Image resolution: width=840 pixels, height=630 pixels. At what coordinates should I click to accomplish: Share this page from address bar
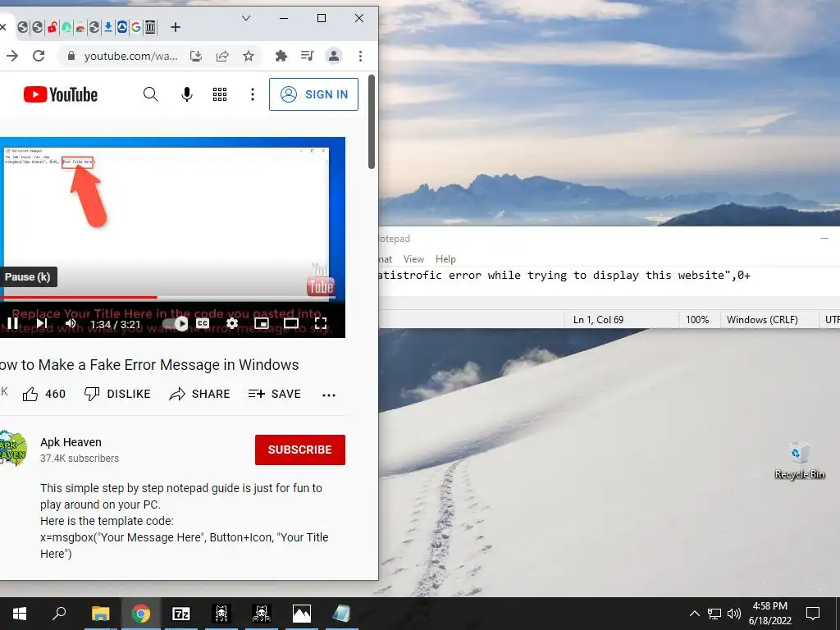point(222,56)
